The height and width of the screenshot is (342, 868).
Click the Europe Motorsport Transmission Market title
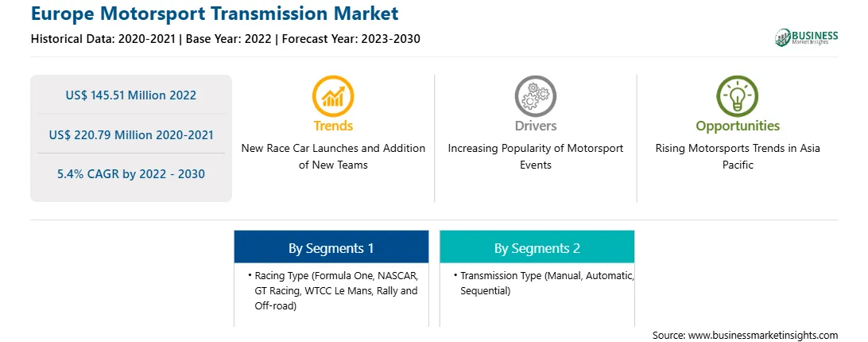[x=215, y=12]
